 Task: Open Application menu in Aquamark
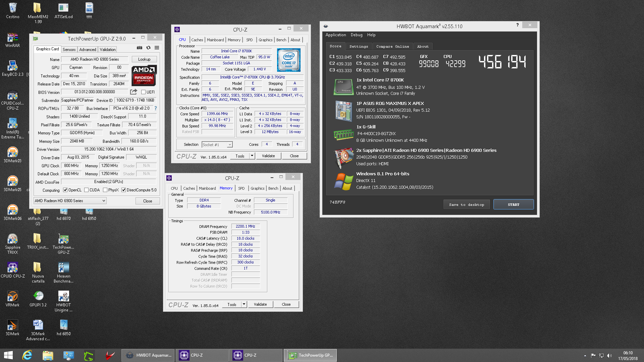pos(336,35)
